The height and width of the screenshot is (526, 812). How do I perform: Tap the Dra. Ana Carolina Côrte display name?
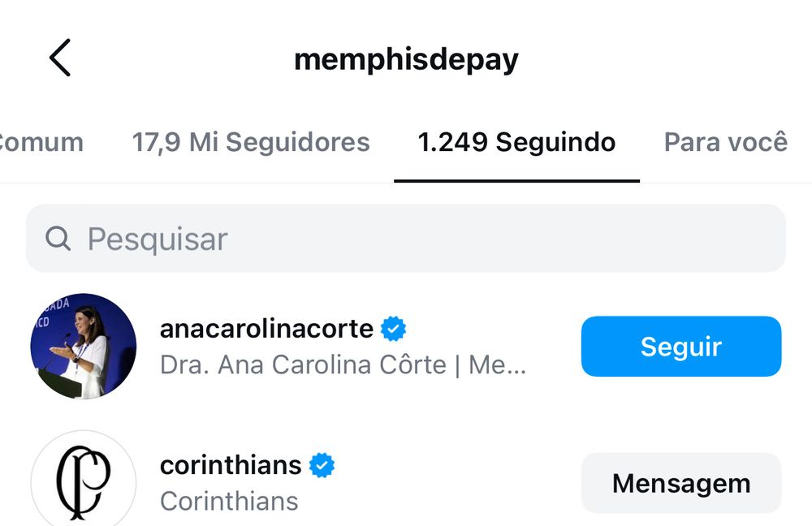tap(303, 364)
